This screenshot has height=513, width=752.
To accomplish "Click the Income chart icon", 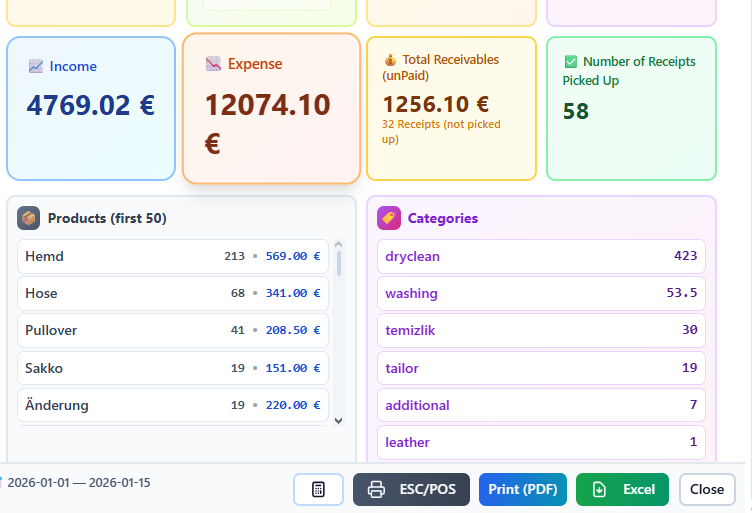I will [x=36, y=66].
